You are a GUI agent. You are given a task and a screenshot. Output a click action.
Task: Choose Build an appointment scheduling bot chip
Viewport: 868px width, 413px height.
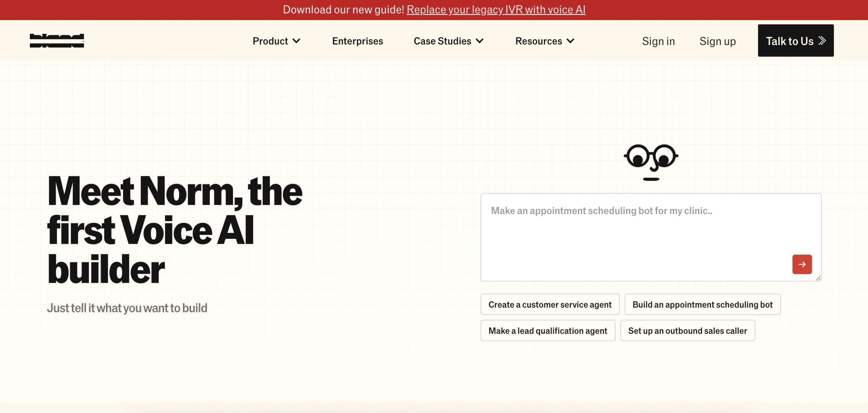pyautogui.click(x=702, y=304)
